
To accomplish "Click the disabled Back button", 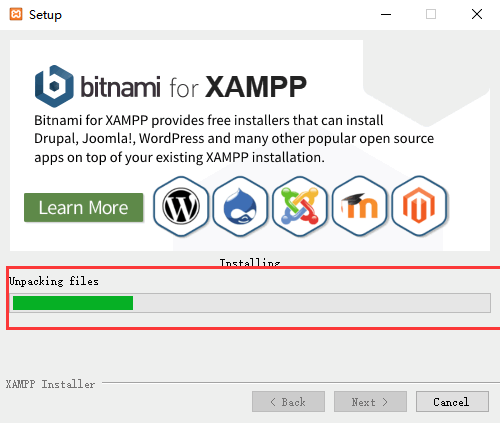I will [288, 402].
